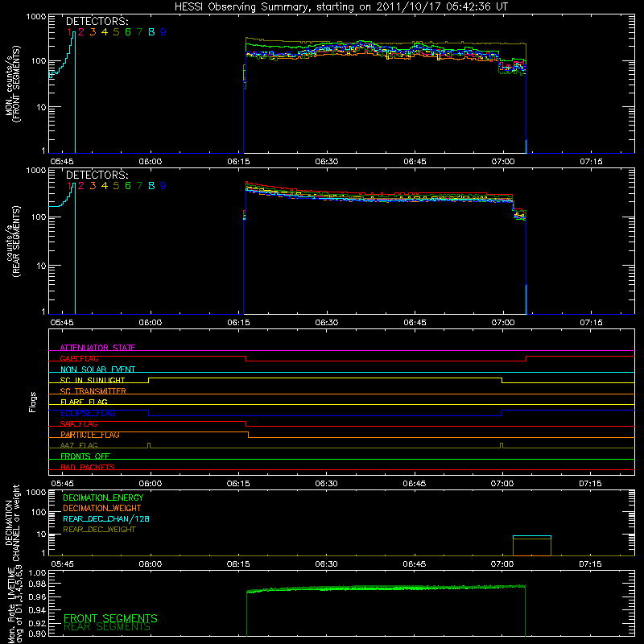The height and width of the screenshot is (644, 644).
Task: Click pink detector 2 in rear segments legend
Action: click(x=81, y=186)
